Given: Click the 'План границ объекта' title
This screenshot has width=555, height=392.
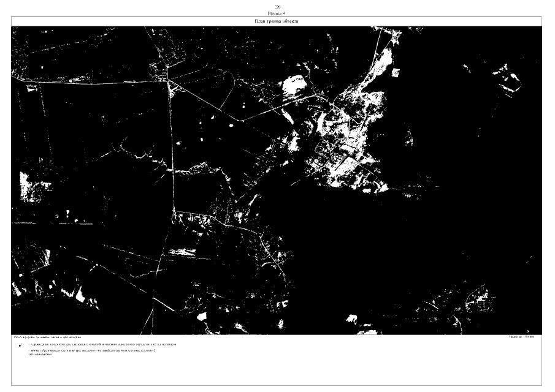Looking at the screenshot, I should tap(277, 21).
